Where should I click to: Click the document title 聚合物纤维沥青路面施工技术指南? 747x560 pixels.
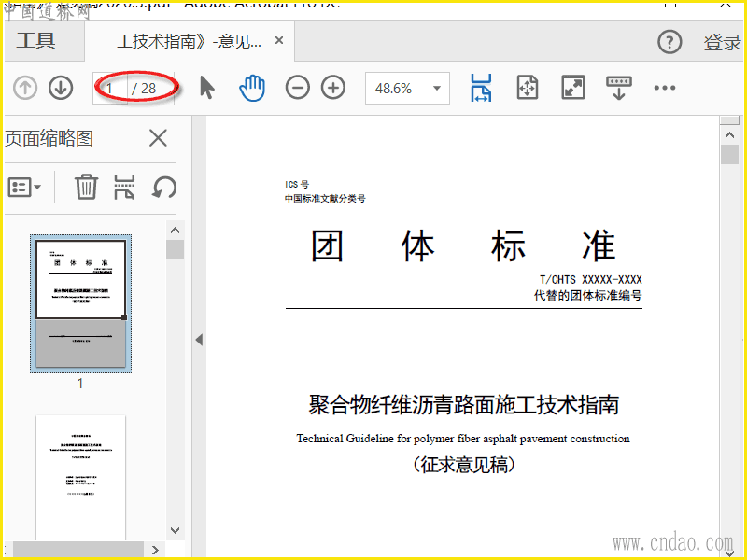[464, 405]
